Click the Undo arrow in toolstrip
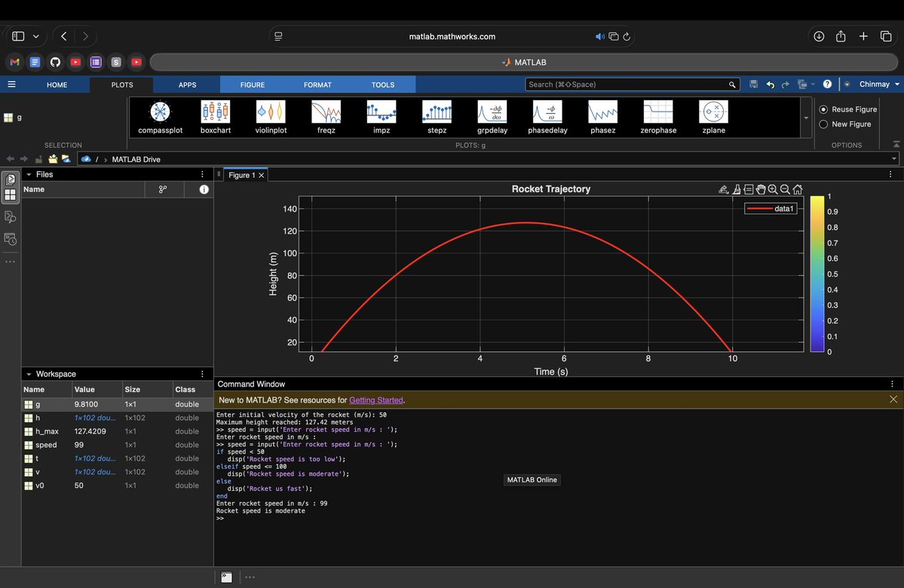 pos(771,84)
